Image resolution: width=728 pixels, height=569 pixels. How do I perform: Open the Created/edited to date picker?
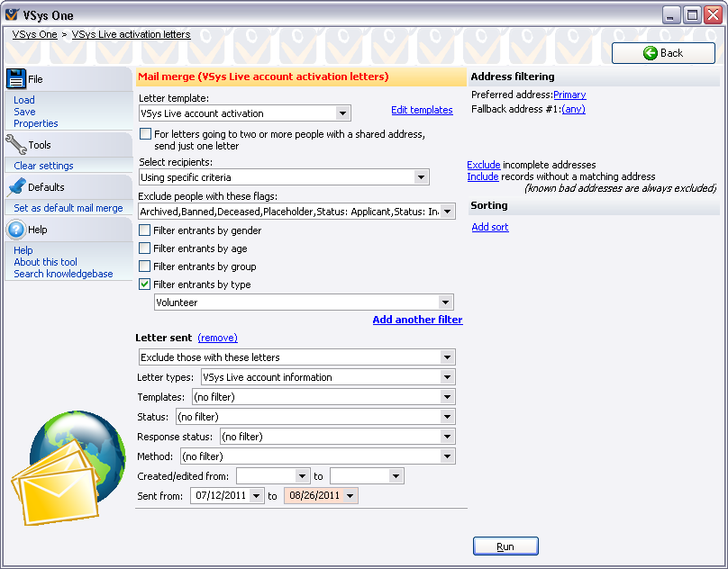pos(396,476)
